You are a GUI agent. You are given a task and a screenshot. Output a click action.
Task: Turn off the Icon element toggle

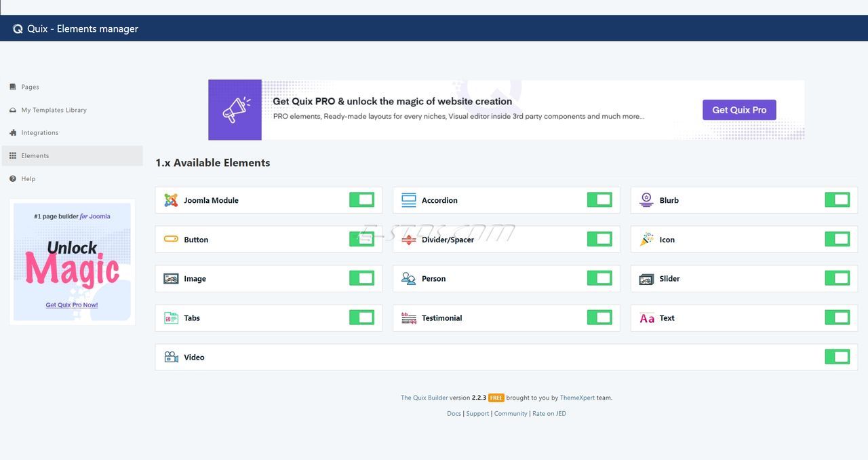tap(837, 239)
